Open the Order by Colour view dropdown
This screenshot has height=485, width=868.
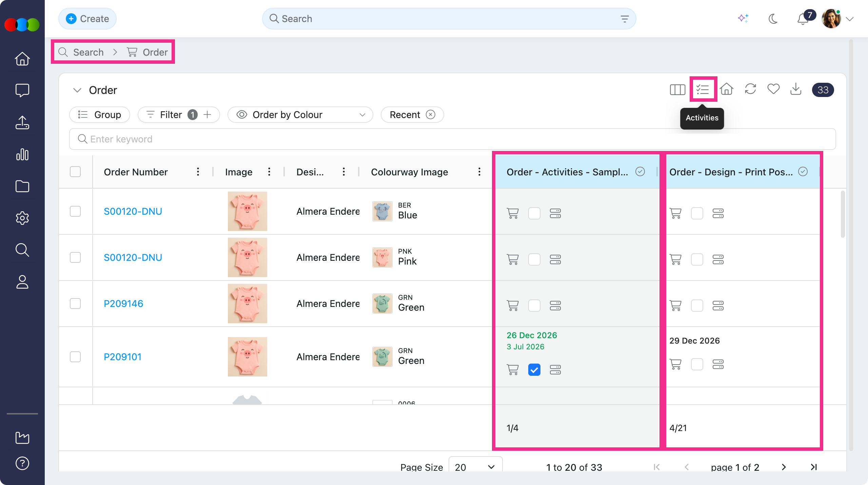tap(300, 115)
